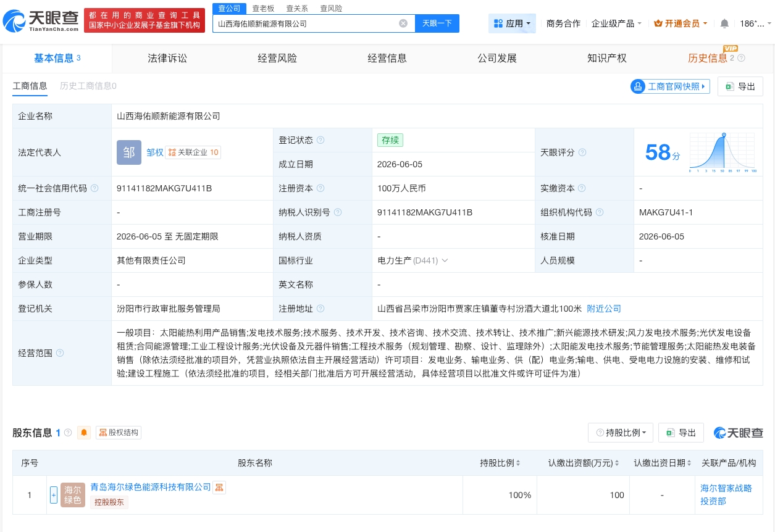Switch to the 查风险 search tab
The image size is (775, 532).
click(x=331, y=9)
